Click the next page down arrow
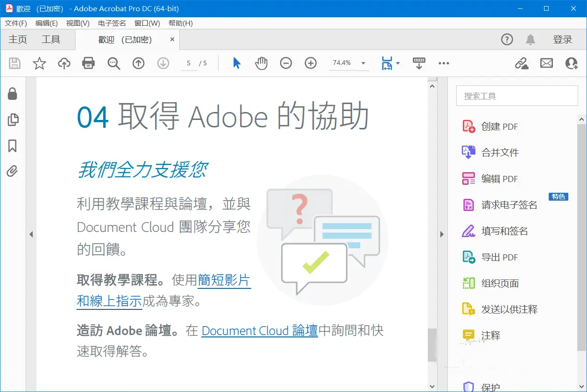The width and height of the screenshot is (587, 392). pos(163,63)
